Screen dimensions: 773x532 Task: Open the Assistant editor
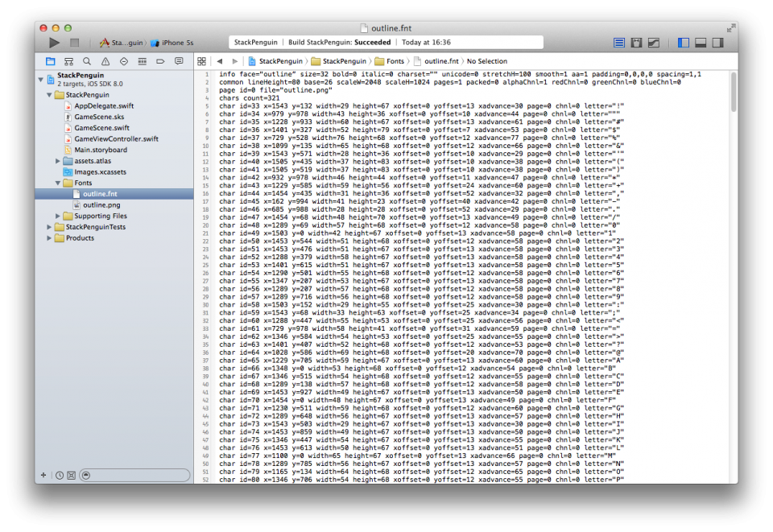pyautogui.click(x=635, y=42)
